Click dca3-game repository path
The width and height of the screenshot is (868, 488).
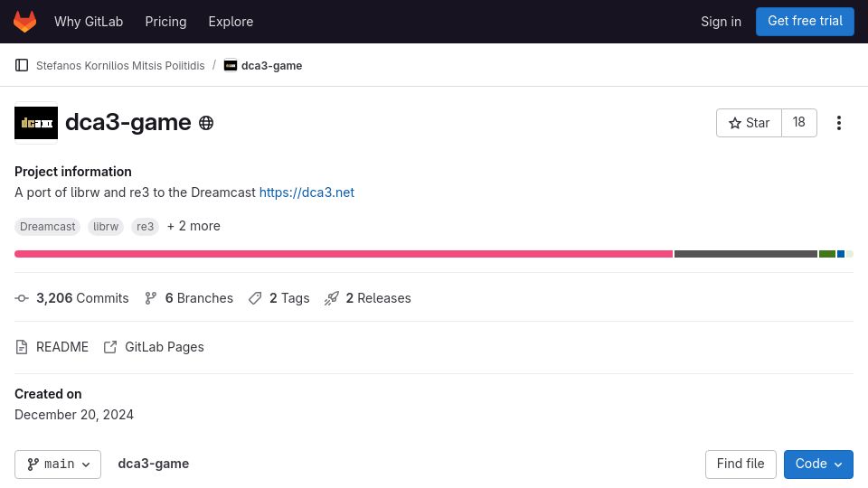[154, 464]
